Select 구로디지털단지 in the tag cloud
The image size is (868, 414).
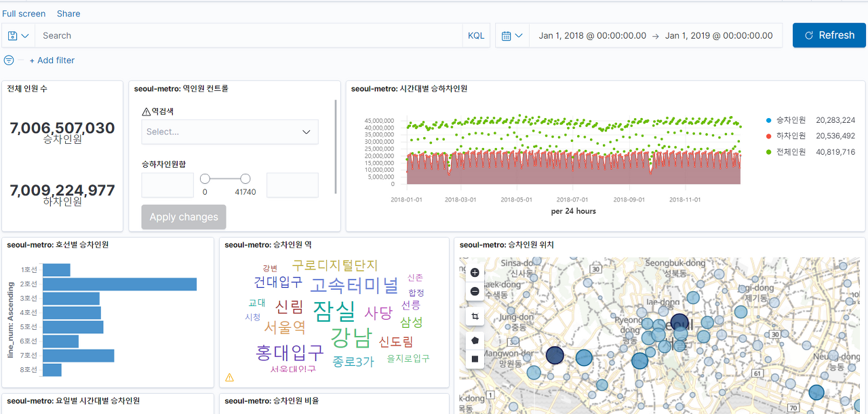[334, 265]
